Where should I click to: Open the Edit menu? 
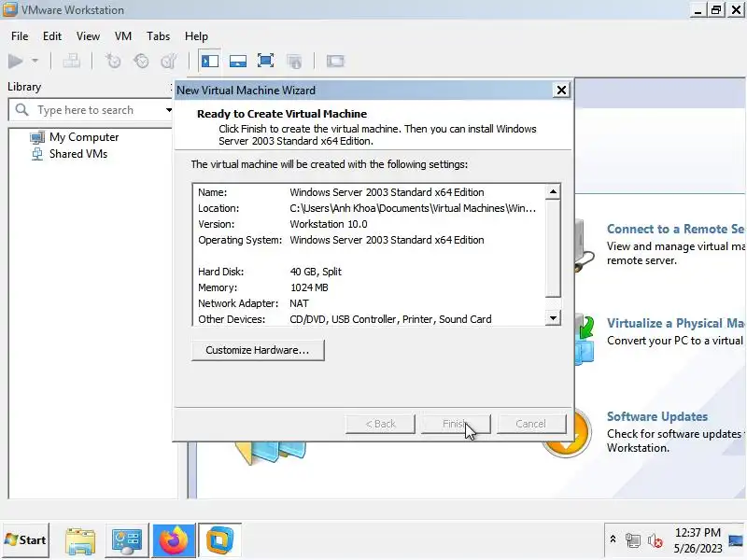pos(52,36)
